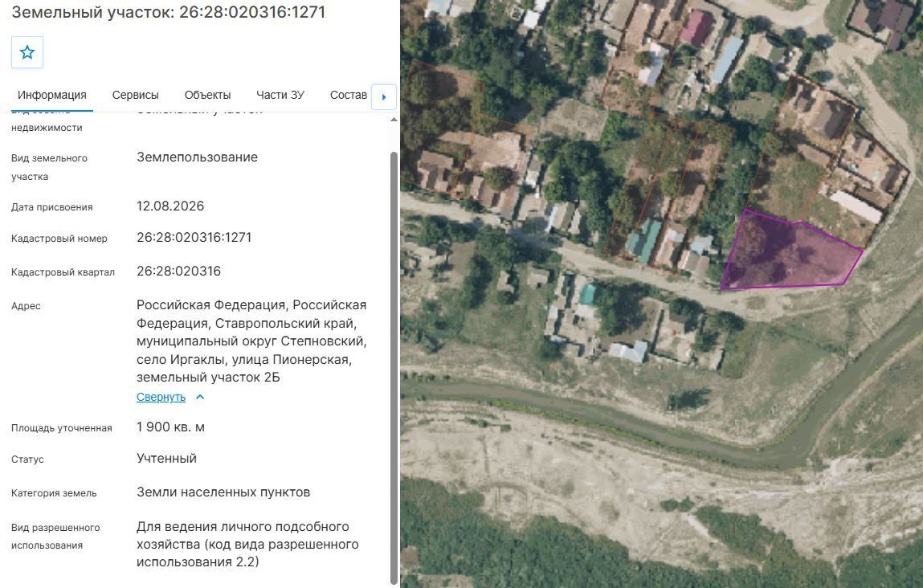Add the land plot to favorites with the star
This screenshot has height=588, width=923.
click(x=27, y=52)
